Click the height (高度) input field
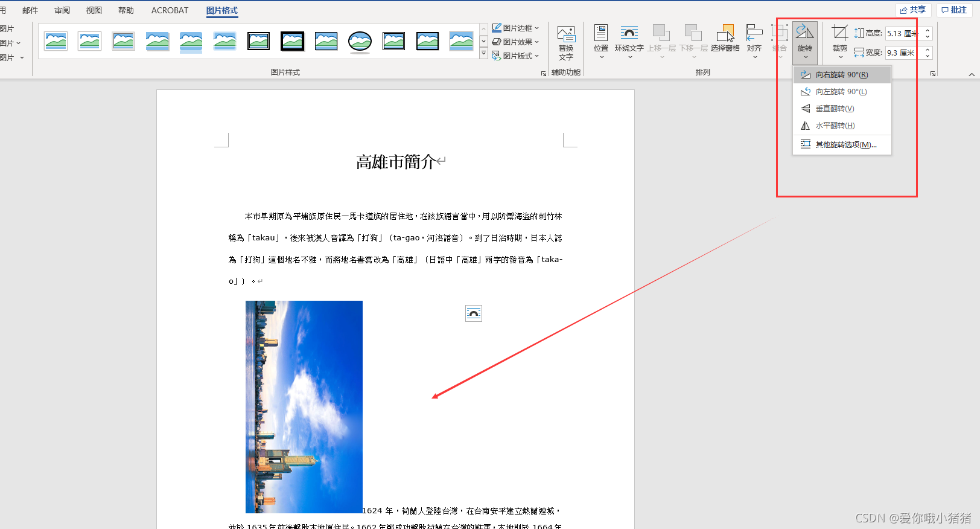 click(x=903, y=34)
